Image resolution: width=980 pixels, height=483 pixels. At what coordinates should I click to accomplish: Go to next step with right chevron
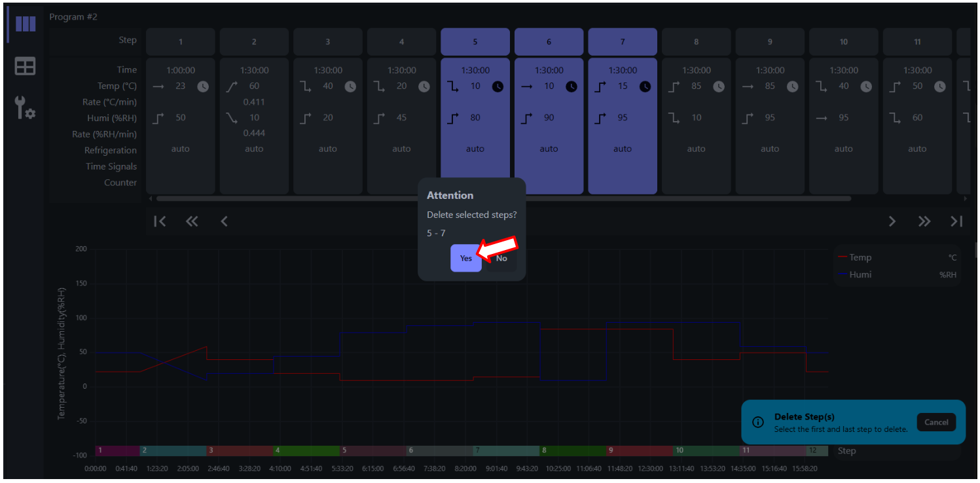[x=892, y=221]
